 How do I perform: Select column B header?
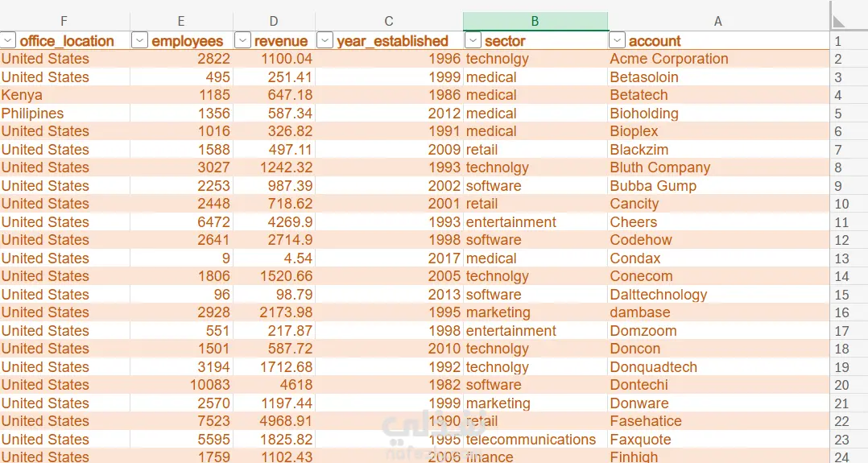(x=535, y=22)
